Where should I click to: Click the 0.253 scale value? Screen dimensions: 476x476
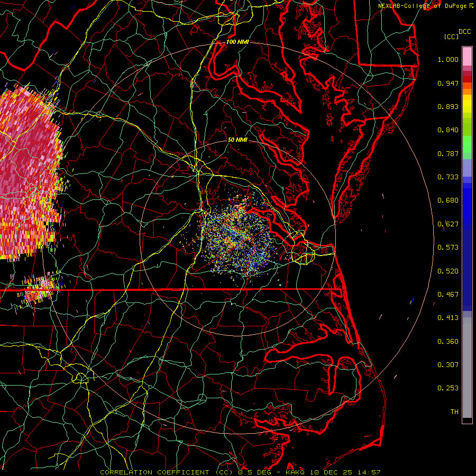448,388
